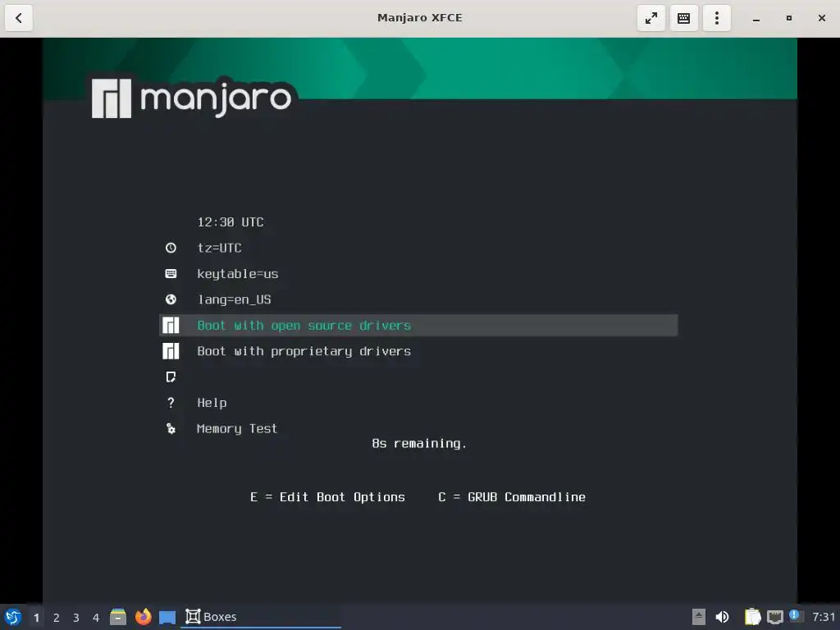Screen dimensions: 840x630
Task: Open the clipboard manager tray icon
Action: click(x=752, y=617)
